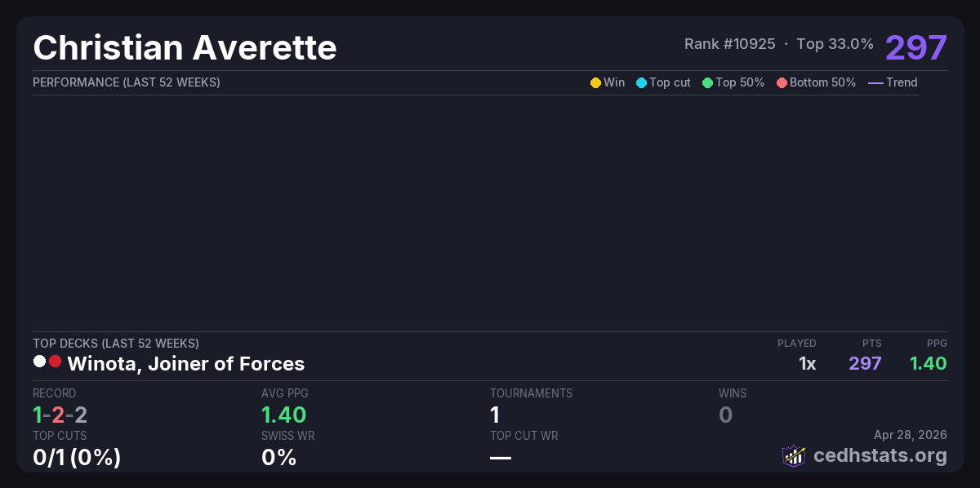The height and width of the screenshot is (488, 980).
Task: Click the cedhstats logo icon
Action: coord(794,455)
